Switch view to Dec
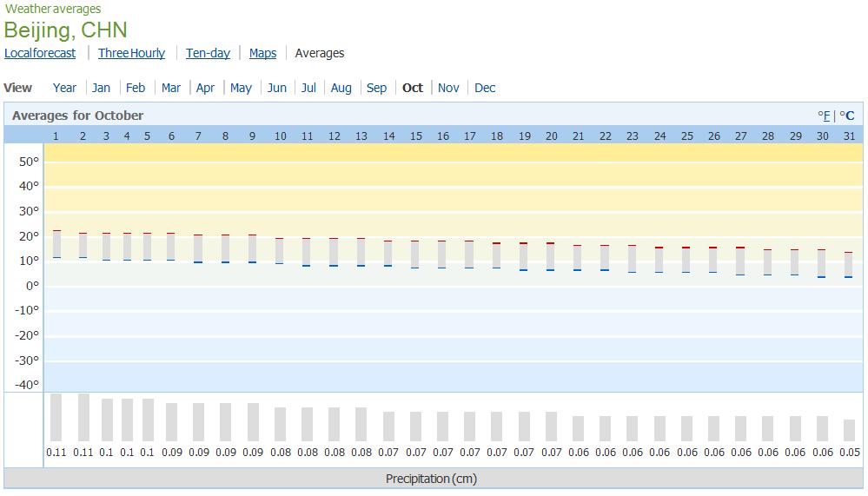Viewport: 868px width, 496px height. (485, 88)
